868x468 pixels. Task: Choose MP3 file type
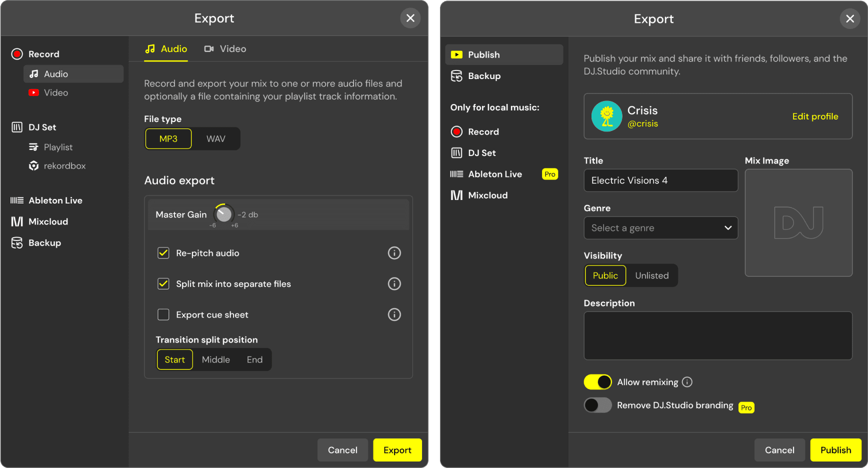(168, 138)
